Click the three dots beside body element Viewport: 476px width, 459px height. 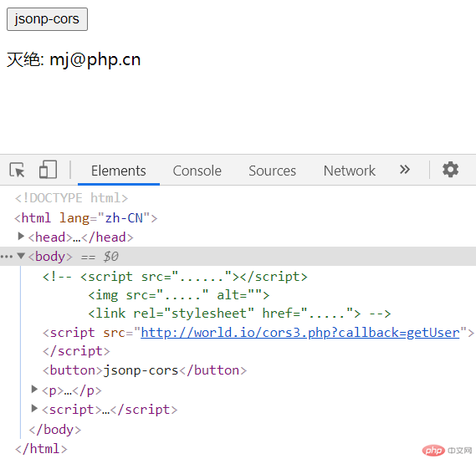pyautogui.click(x=7, y=257)
